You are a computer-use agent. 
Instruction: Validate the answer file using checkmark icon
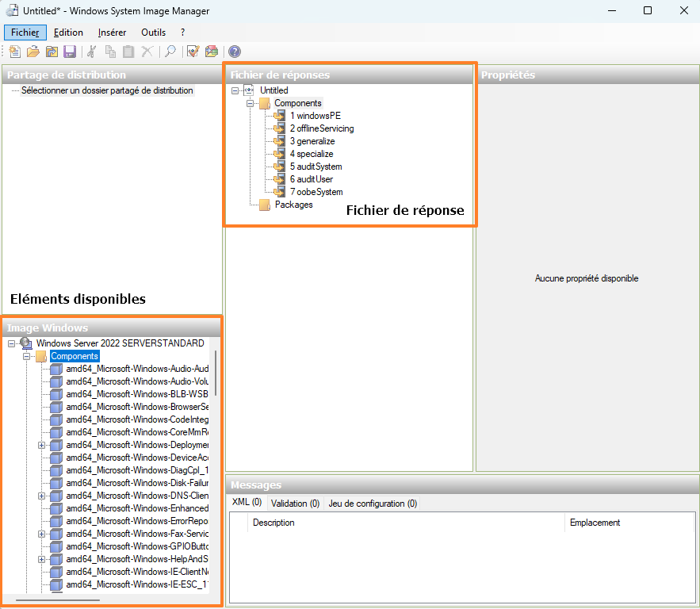192,51
